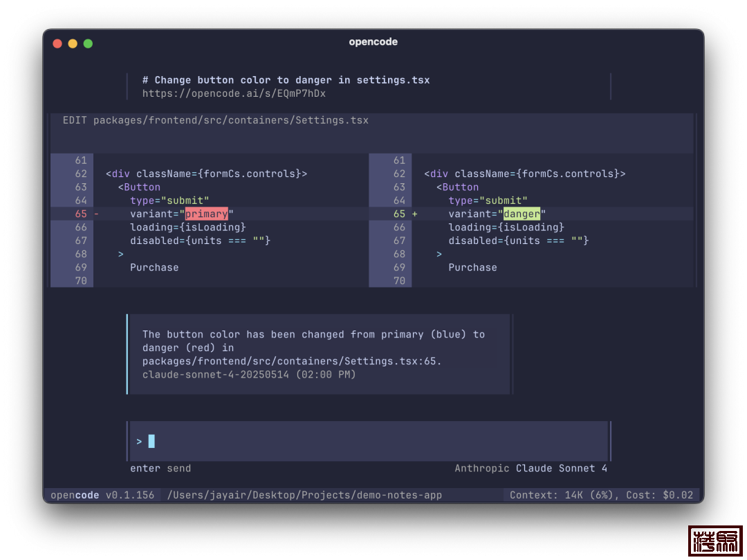The height and width of the screenshot is (560, 747).
Task: Click the green highlighted "danger" value
Action: click(x=522, y=214)
